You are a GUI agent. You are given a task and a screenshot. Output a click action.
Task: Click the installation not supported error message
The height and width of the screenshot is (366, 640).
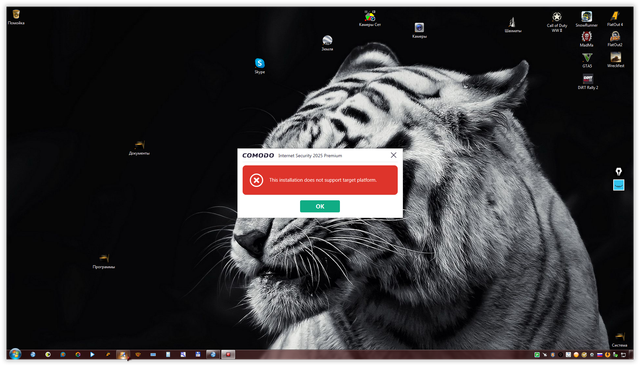point(322,180)
